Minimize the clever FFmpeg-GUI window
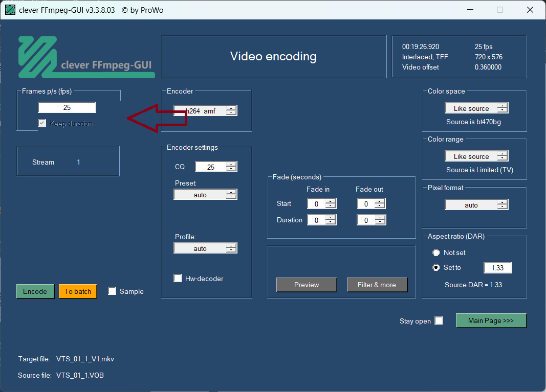The height and width of the screenshot is (392, 546). [x=470, y=10]
